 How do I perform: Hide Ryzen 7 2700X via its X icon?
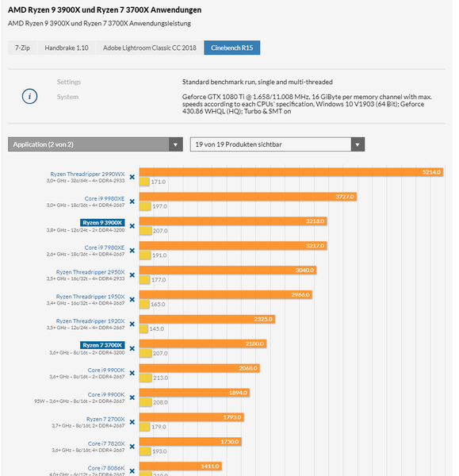click(132, 422)
